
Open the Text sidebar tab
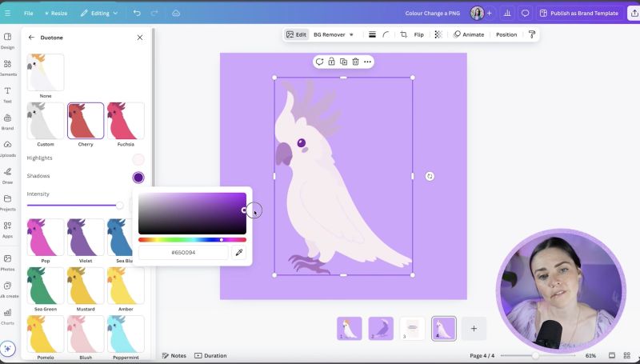coord(7,94)
